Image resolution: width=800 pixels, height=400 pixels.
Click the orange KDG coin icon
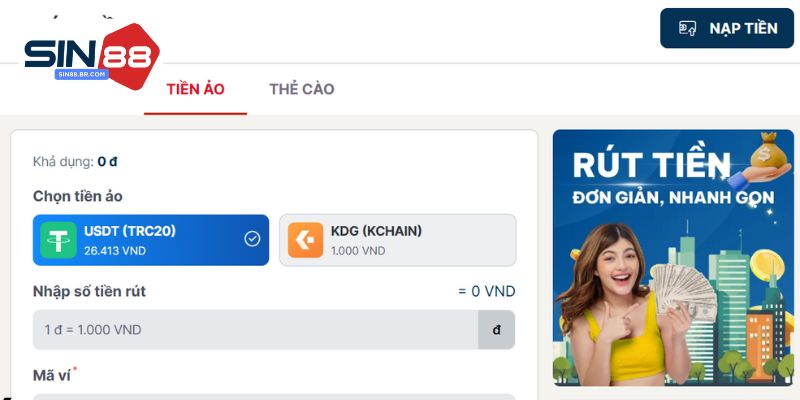point(305,240)
